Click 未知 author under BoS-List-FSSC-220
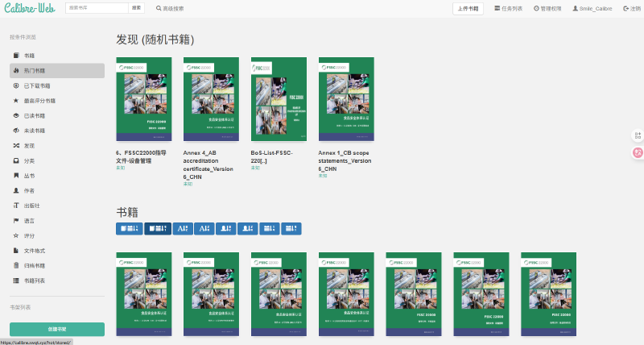Viewport: 644px width, 345px height. click(255, 168)
